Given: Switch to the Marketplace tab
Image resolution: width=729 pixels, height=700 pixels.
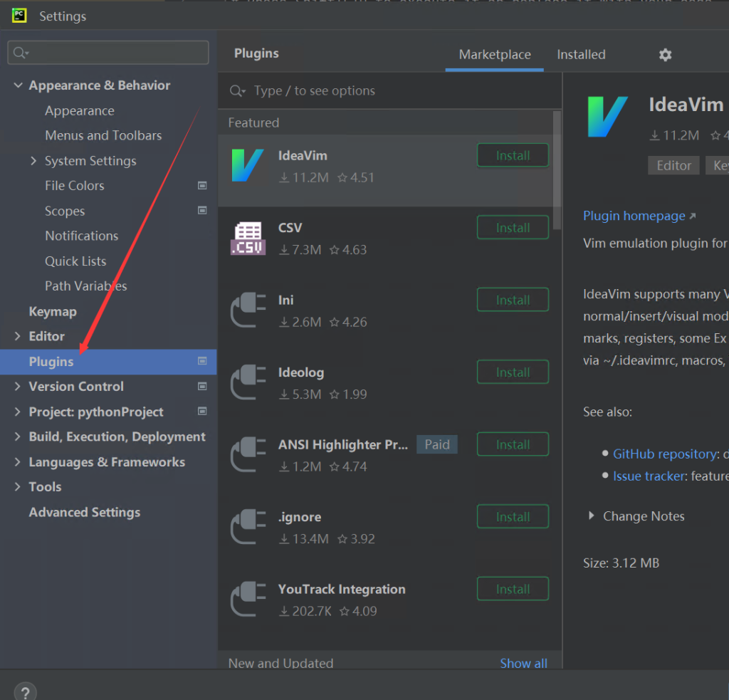Looking at the screenshot, I should tap(495, 54).
